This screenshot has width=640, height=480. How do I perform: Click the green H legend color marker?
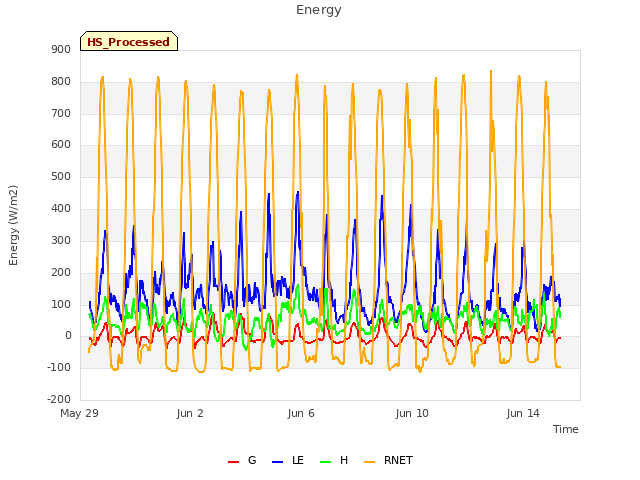(x=325, y=462)
